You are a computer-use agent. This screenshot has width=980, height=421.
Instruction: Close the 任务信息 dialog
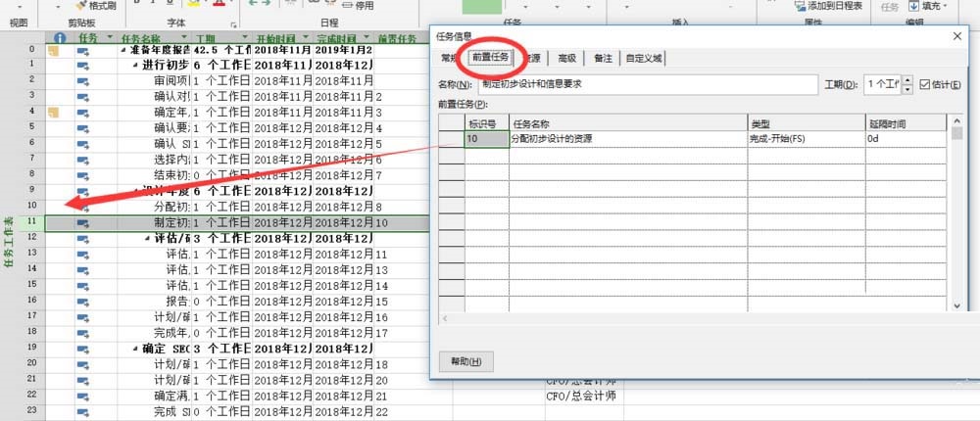(957, 36)
